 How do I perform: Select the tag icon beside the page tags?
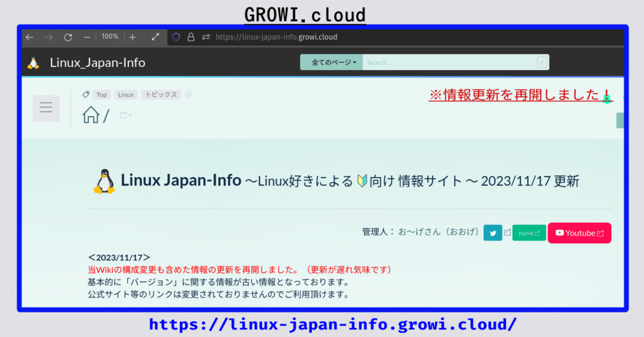point(86,95)
